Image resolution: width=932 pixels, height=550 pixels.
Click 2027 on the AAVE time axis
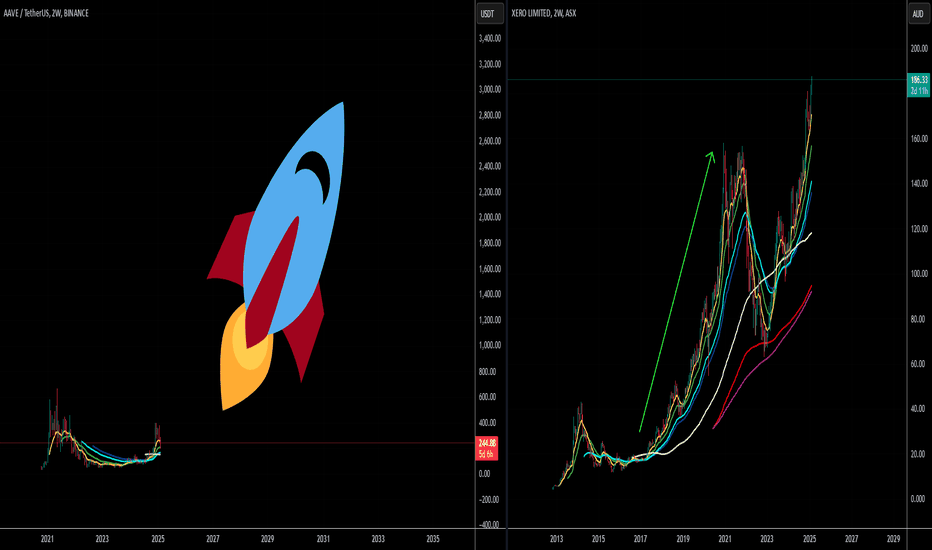point(213,539)
